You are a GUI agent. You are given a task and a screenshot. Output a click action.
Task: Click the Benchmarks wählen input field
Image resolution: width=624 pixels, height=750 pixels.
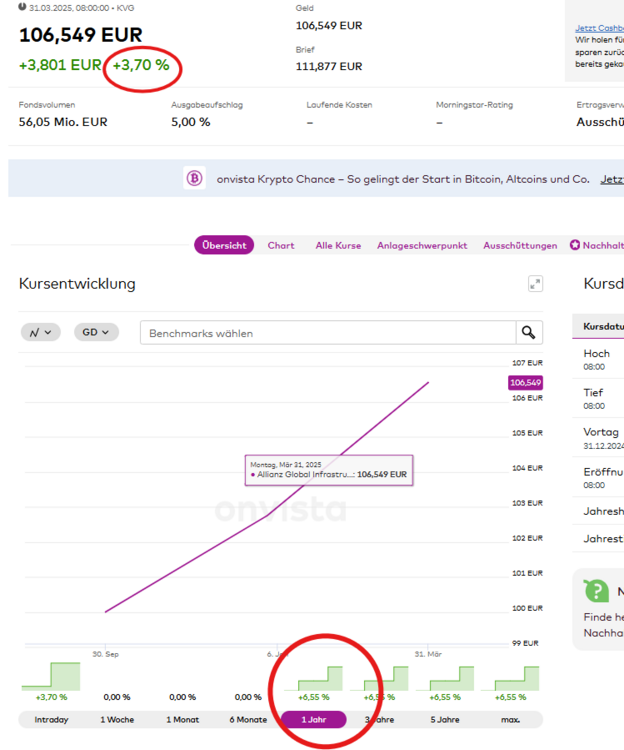[x=328, y=332]
